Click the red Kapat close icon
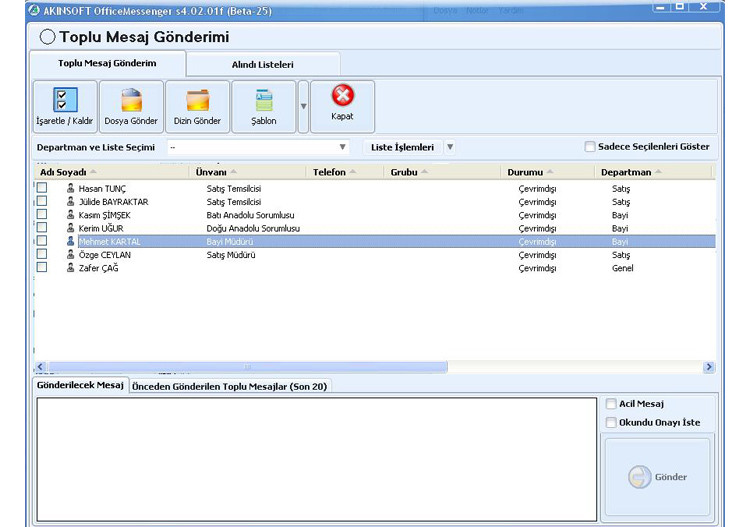This screenshot has height=527, width=750. pyautogui.click(x=342, y=95)
